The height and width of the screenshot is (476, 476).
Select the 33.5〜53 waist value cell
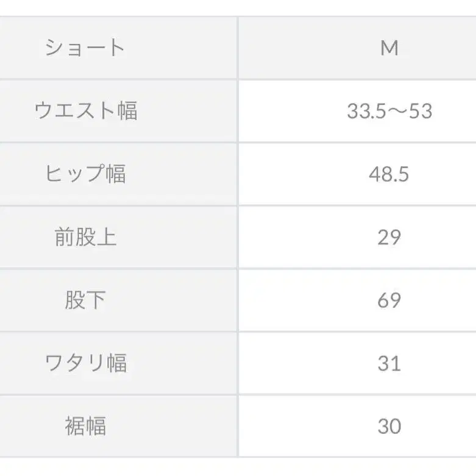(x=389, y=111)
